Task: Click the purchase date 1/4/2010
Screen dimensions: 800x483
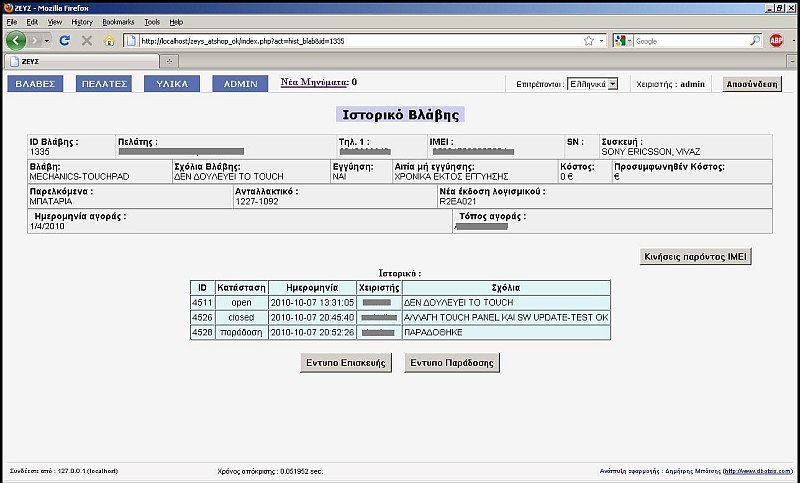Action: coord(47,226)
